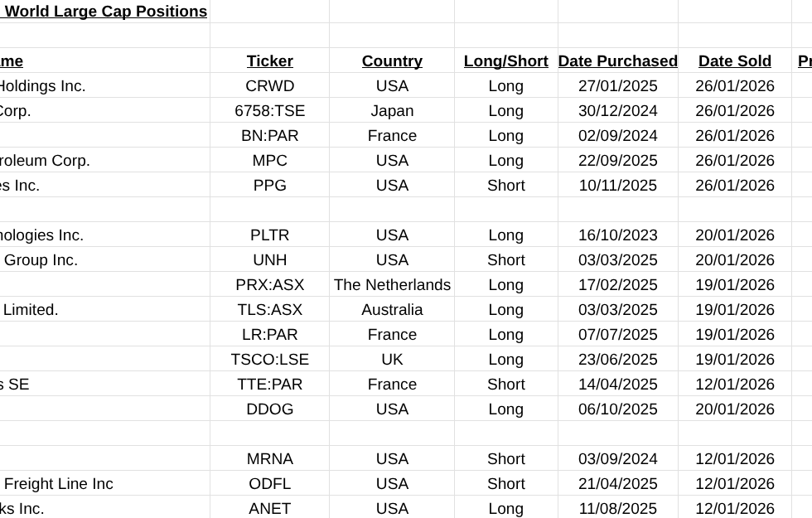The height and width of the screenshot is (518, 812).
Task: Select the Japan country cell
Action: (392, 111)
